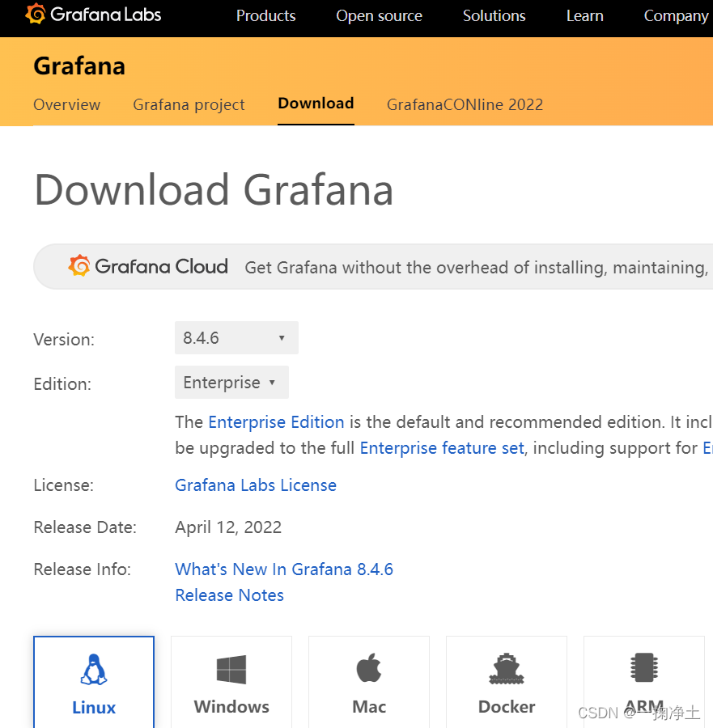Select the ARM chip icon
The height and width of the screenshot is (728, 713).
(643, 667)
